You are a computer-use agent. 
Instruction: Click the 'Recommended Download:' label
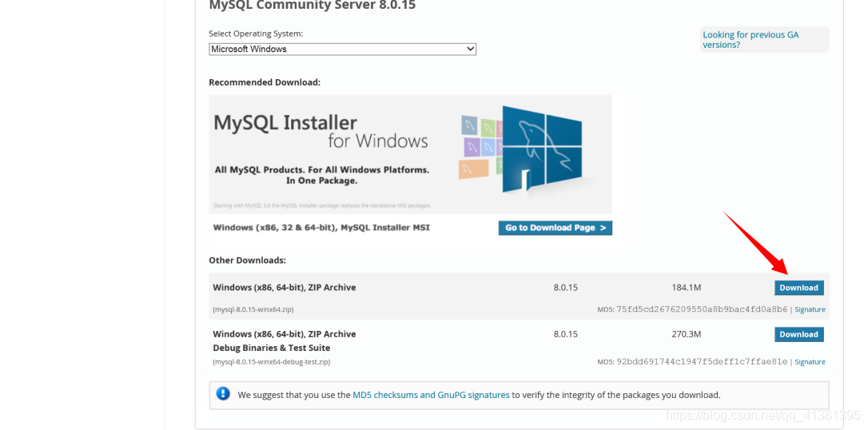[265, 82]
